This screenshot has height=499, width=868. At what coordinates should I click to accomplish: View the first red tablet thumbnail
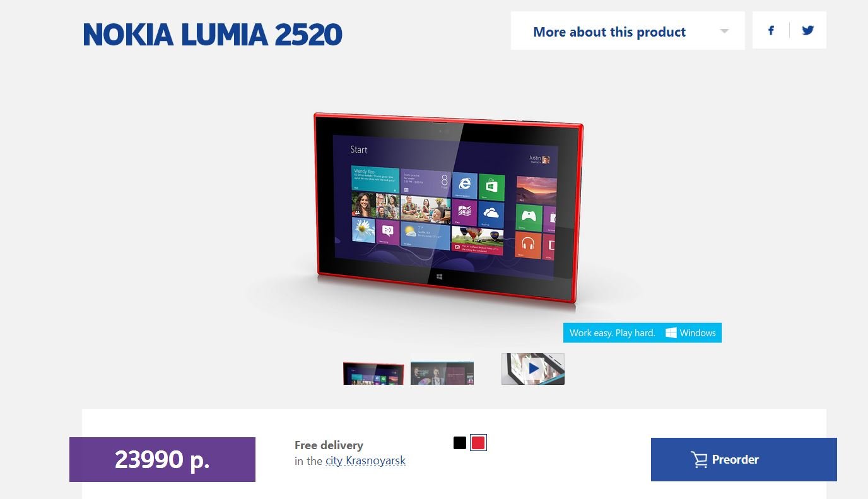click(373, 373)
